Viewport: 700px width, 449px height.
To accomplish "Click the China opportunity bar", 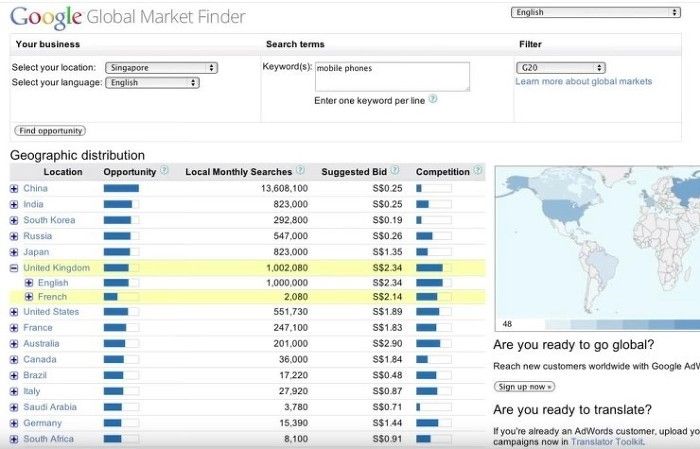I will coord(121,188).
